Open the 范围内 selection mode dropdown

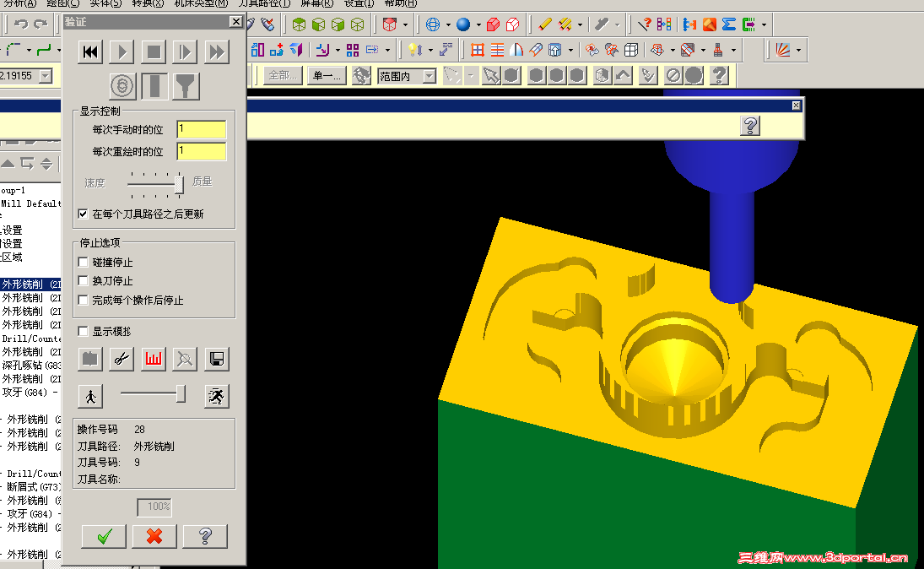click(430, 76)
